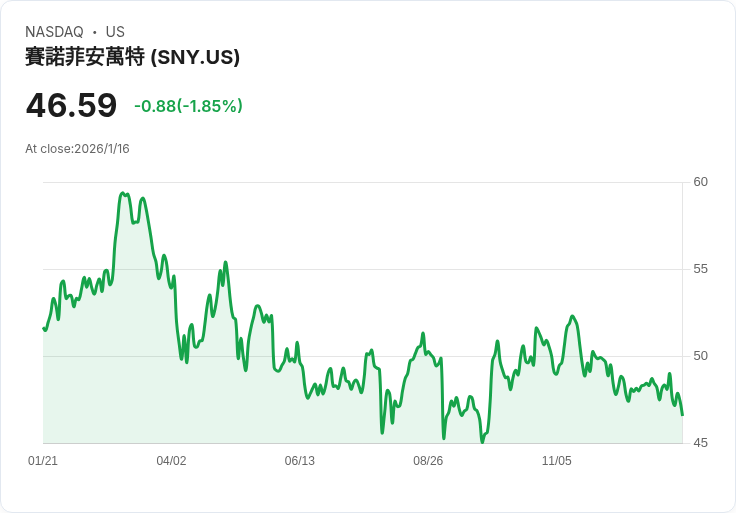Click the At close:2026/1/16 timestamp
Screen dimensions: 736x513
[x=77, y=149]
